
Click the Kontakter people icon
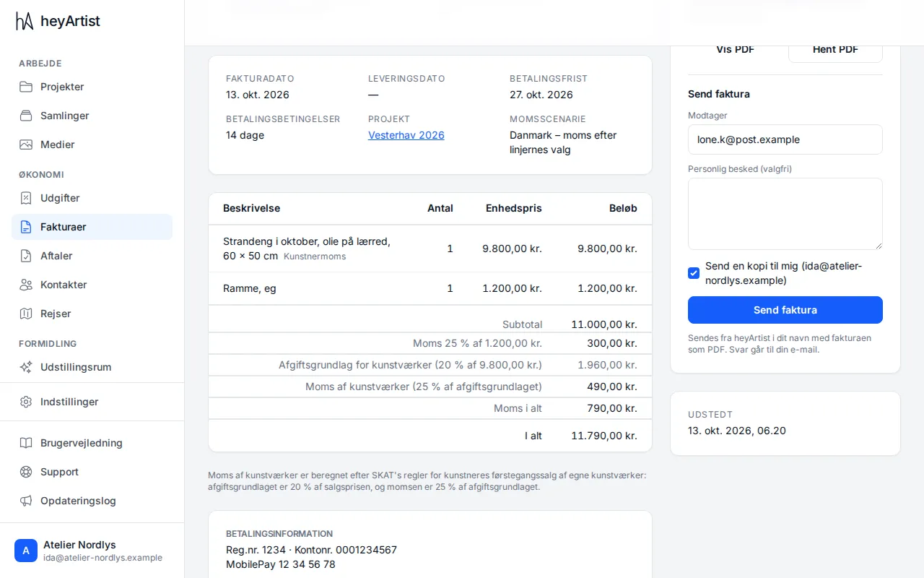click(x=26, y=285)
